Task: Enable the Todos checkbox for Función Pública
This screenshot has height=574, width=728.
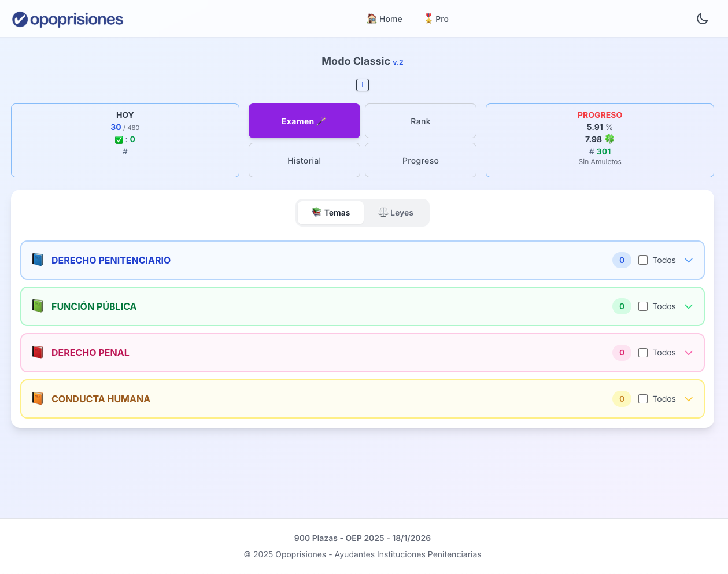Action: coord(643,306)
